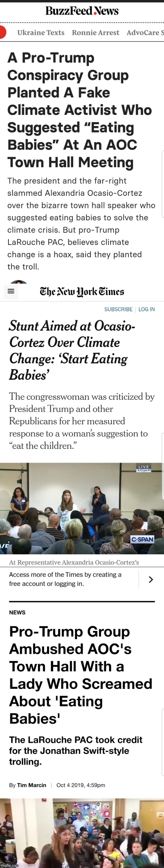Click the C-SPAN town hall image

pos(82,508)
